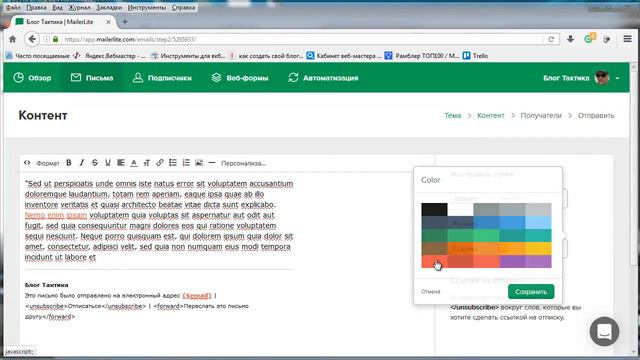Open the Firefox hamburger menu
Image resolution: width=640 pixels, height=360 pixels.
(627, 39)
